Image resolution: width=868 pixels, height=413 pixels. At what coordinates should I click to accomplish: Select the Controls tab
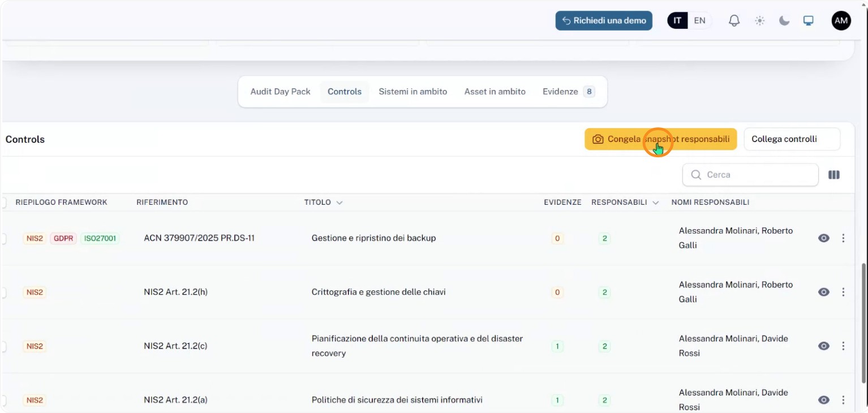(x=345, y=92)
